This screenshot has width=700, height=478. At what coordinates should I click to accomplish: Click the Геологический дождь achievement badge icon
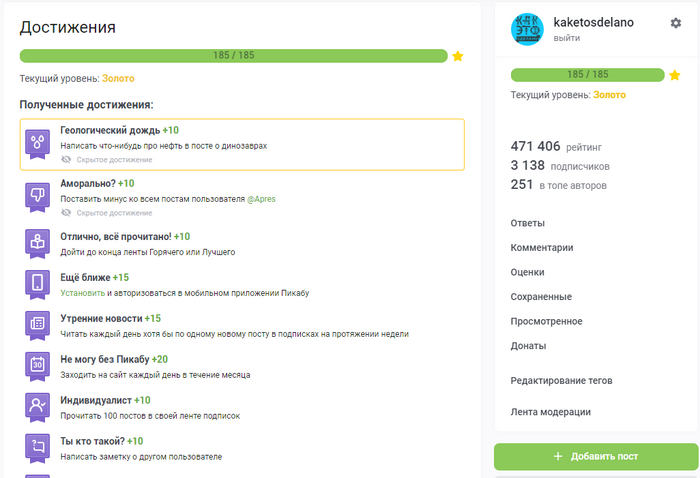point(37,144)
